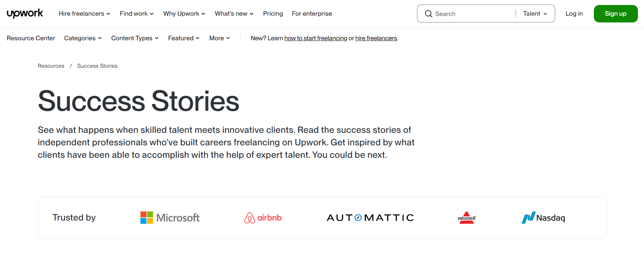Open the Content Types dropdown
Image resolution: width=644 pixels, height=265 pixels.
coord(135,38)
